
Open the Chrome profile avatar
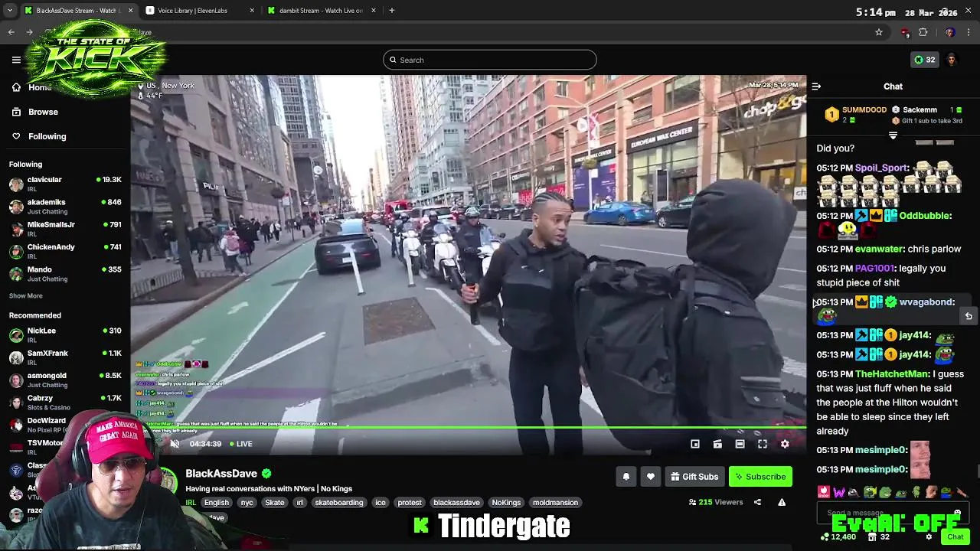[950, 32]
